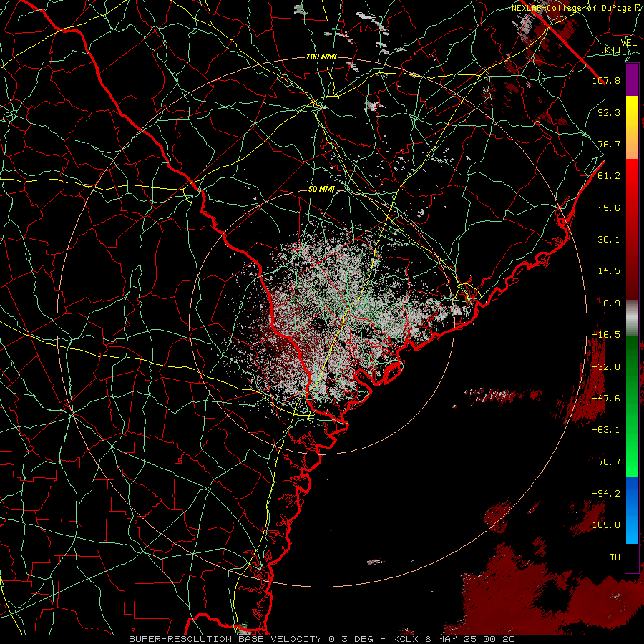Click the -16.5 velocity scale value
This screenshot has height=644, width=644.
606,335
